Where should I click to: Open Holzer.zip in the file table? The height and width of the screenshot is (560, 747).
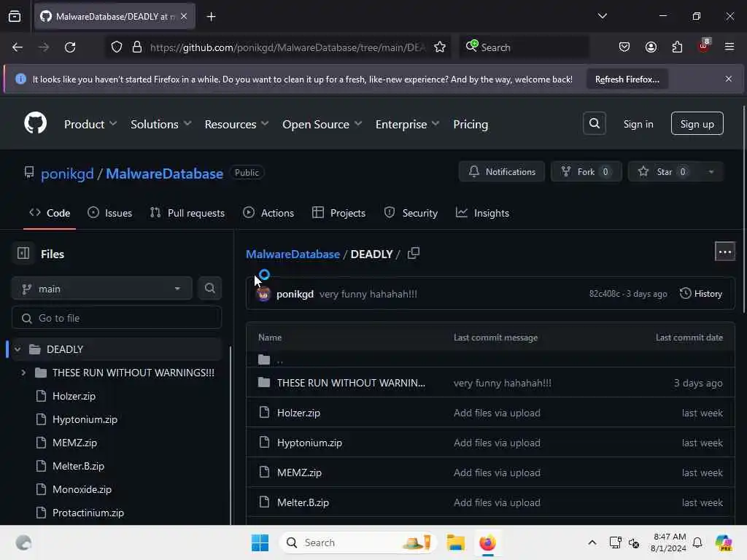[298, 413]
